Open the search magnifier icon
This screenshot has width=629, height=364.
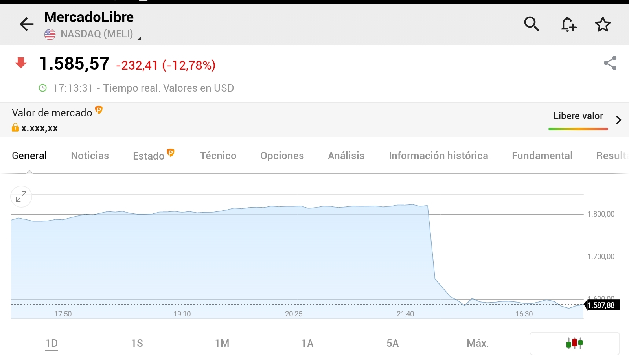tap(532, 24)
